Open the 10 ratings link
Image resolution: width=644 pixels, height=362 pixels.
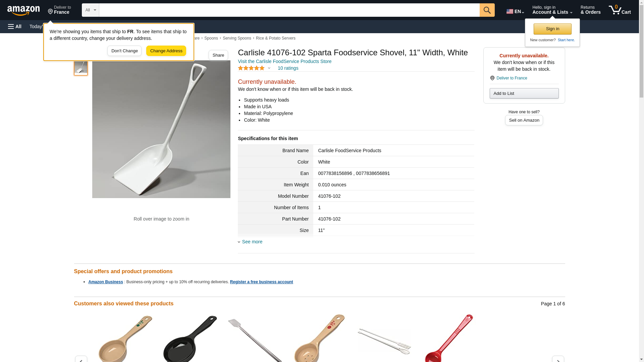[288, 68]
